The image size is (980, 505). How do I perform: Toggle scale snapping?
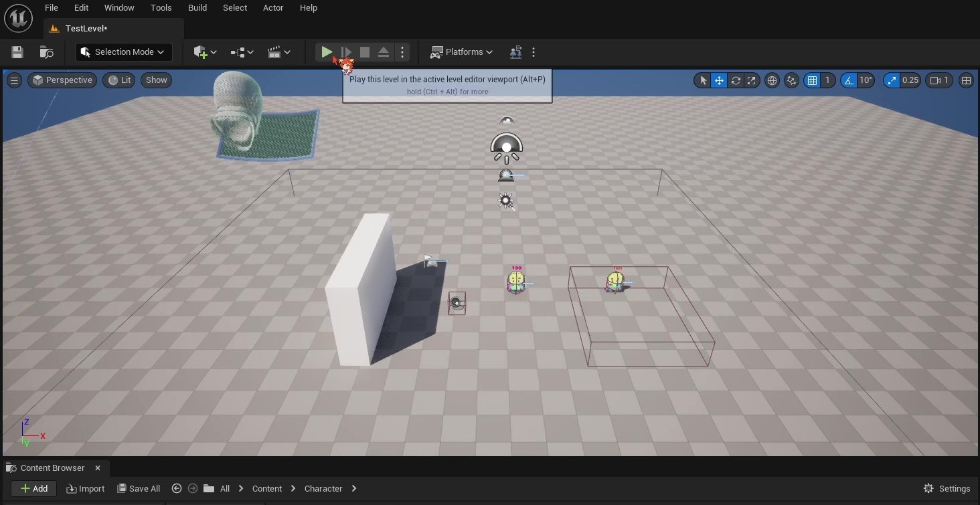[x=891, y=80]
